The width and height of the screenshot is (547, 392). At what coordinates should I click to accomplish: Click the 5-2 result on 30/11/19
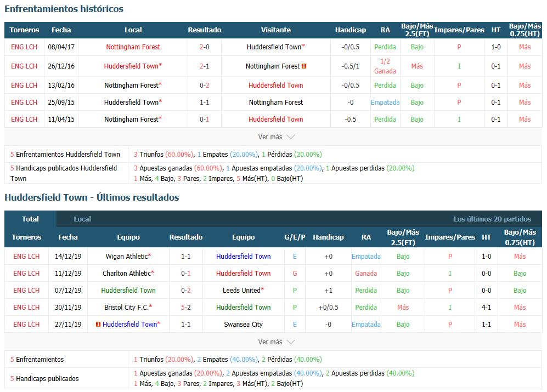(x=185, y=308)
